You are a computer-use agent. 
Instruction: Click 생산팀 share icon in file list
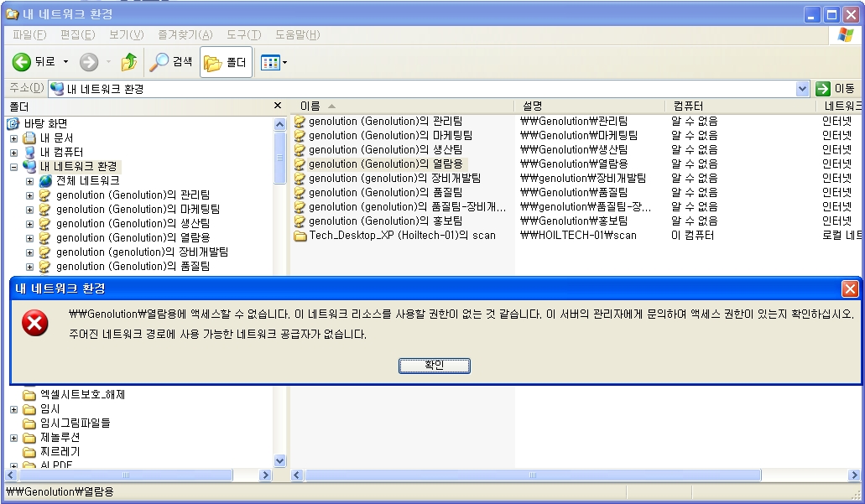pyautogui.click(x=300, y=150)
